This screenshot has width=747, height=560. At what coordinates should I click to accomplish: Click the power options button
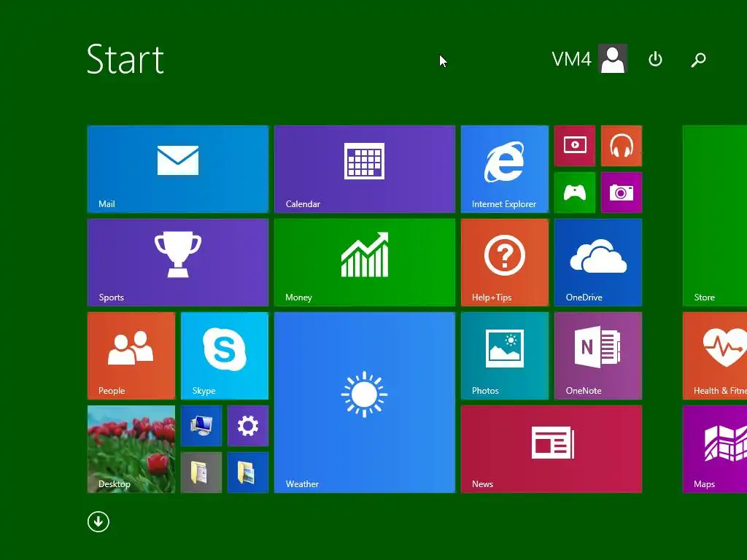(x=655, y=59)
